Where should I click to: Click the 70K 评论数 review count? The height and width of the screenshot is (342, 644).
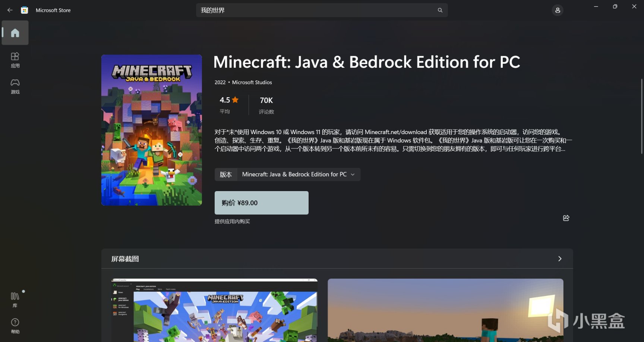point(266,105)
